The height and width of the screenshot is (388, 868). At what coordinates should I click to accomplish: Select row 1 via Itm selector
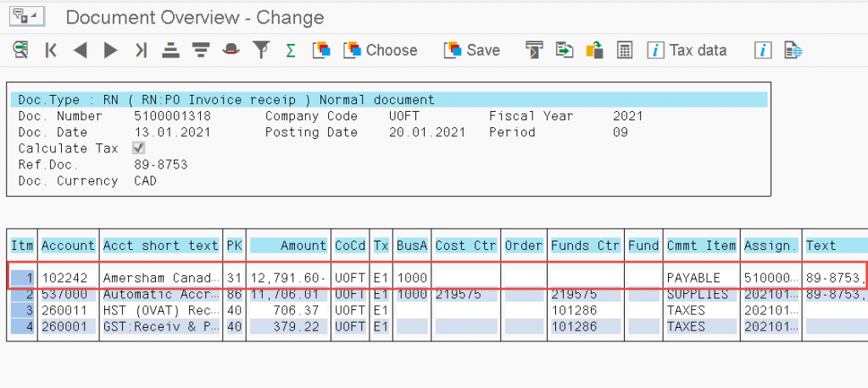(x=21, y=277)
